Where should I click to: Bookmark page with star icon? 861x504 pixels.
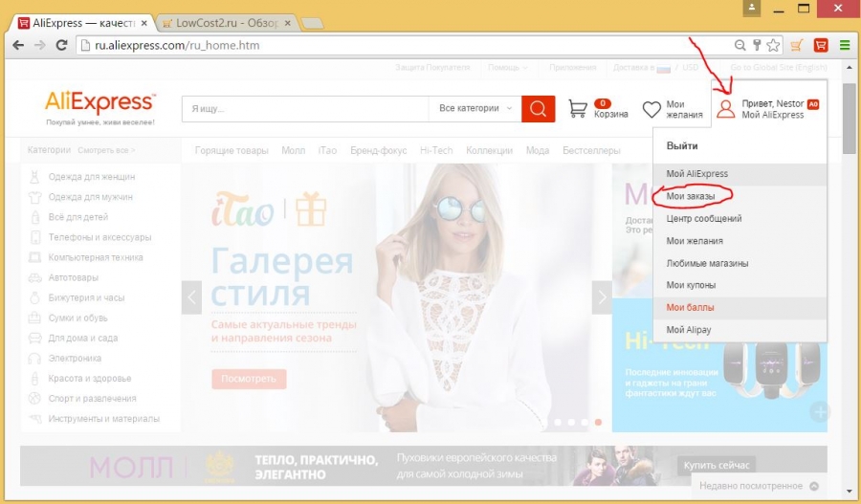pyautogui.click(x=773, y=46)
